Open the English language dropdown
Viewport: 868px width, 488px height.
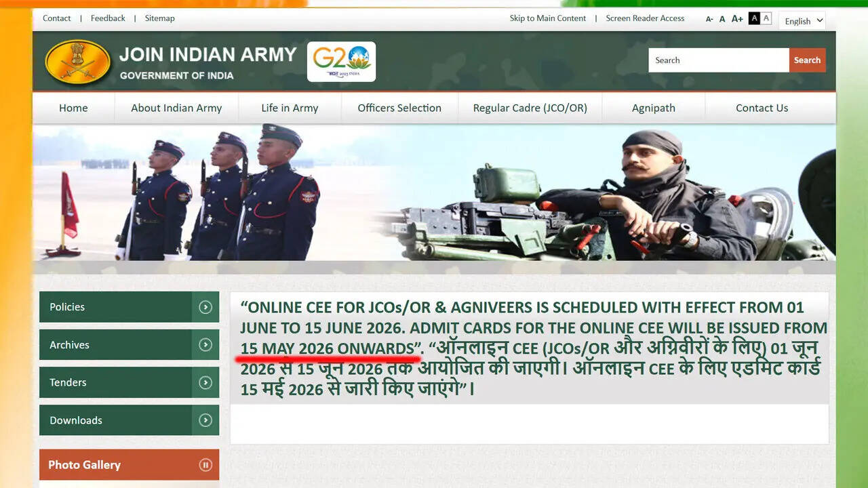tap(802, 20)
